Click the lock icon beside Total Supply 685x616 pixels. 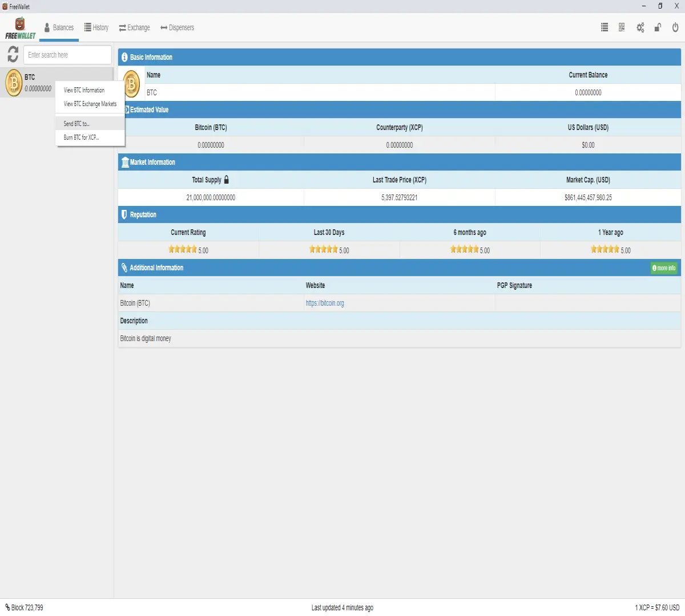226,180
